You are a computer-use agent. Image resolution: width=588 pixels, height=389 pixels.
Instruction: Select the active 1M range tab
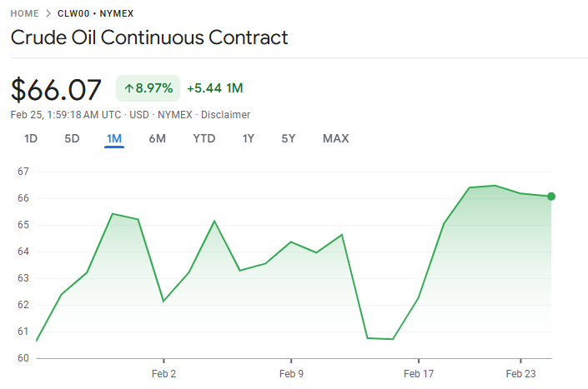[114, 138]
